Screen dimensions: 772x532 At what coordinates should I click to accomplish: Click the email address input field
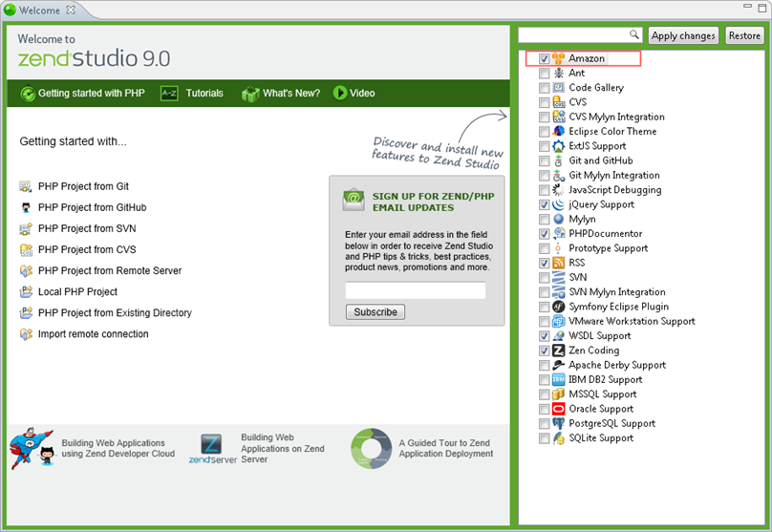pyautogui.click(x=416, y=290)
